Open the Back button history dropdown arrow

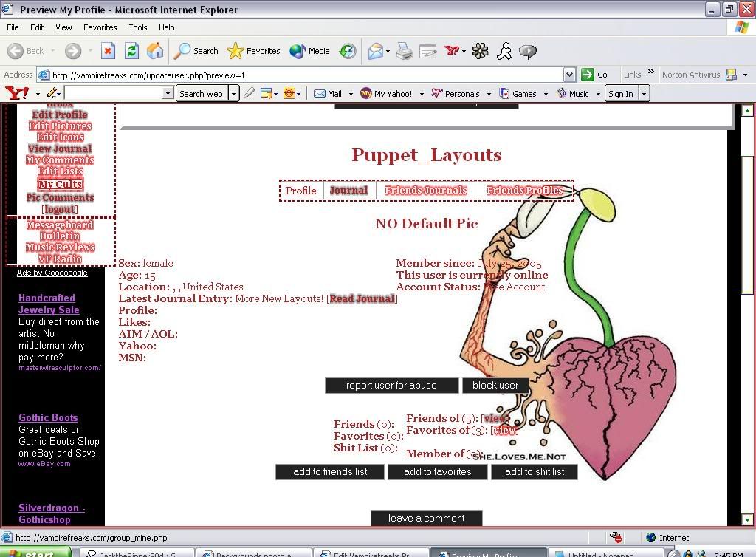(x=52, y=51)
